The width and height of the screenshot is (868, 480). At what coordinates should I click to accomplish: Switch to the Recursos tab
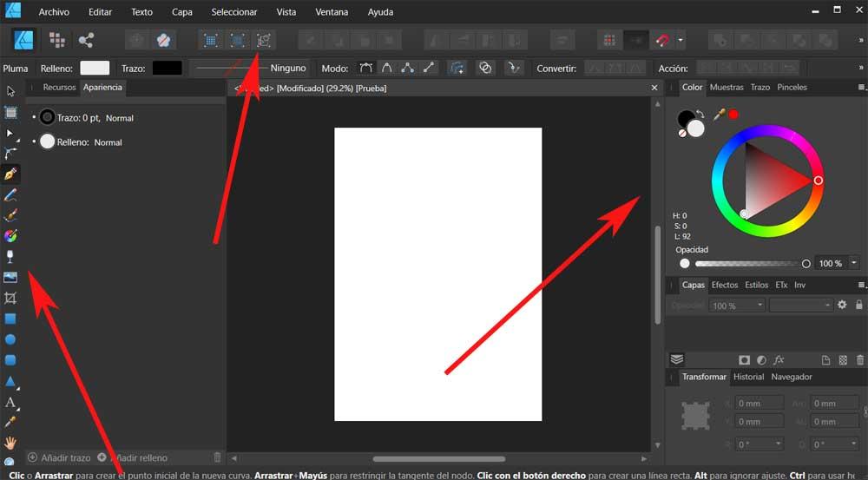click(x=59, y=88)
